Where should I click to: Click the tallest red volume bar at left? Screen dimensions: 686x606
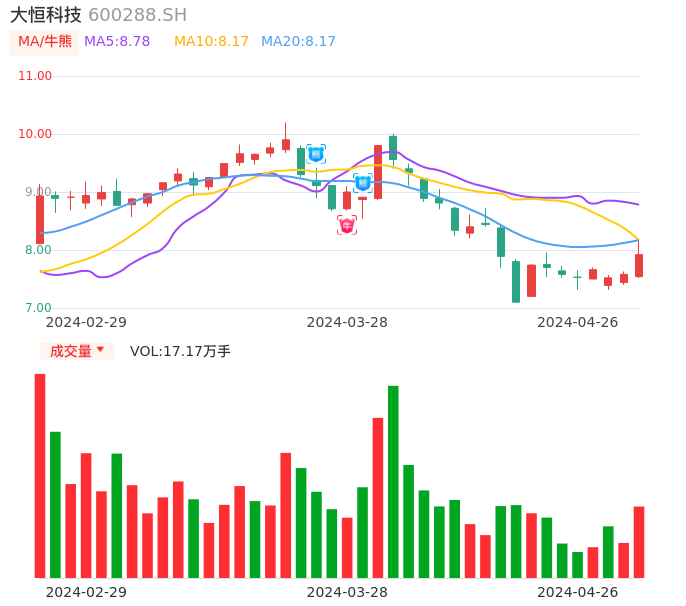click(x=40, y=476)
